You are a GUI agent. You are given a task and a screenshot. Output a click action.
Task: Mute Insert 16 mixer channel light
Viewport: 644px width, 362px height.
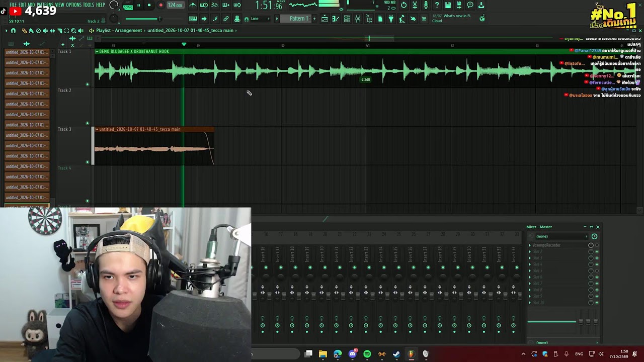click(266, 267)
